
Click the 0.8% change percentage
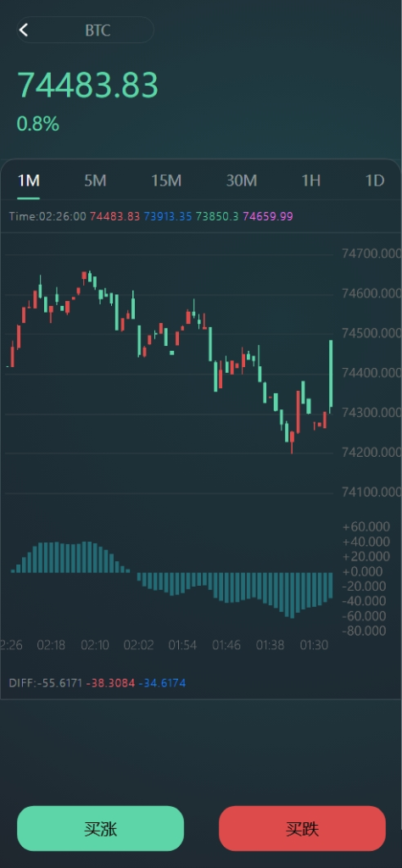[37, 124]
